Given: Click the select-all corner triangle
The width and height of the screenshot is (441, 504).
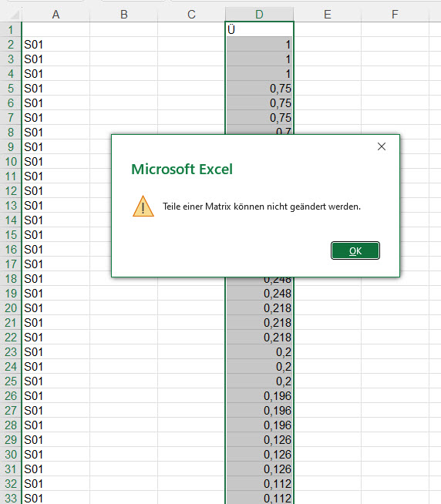Looking at the screenshot, I should coord(14,15).
